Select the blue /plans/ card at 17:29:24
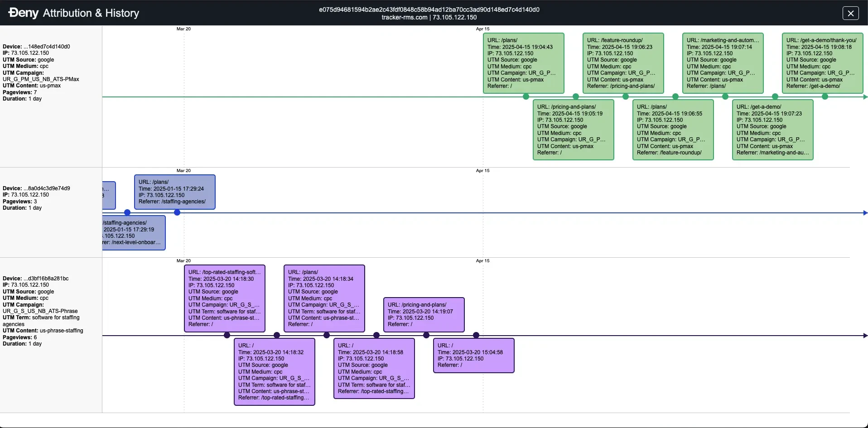Screen dimensions: 868x428 tap(175, 192)
